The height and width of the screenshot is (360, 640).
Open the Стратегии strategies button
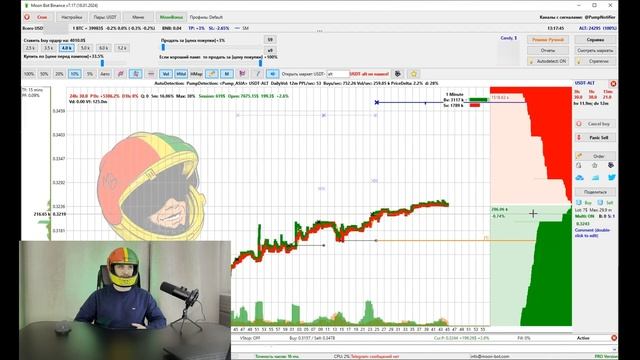click(x=595, y=61)
